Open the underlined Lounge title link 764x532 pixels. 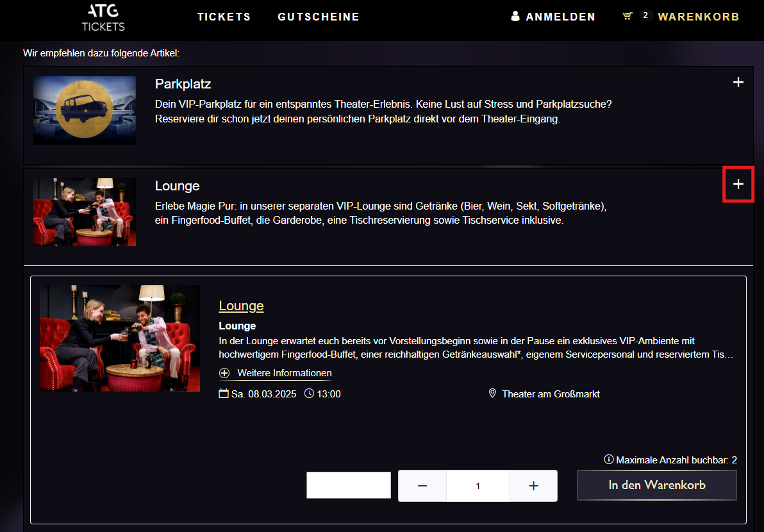coord(241,306)
